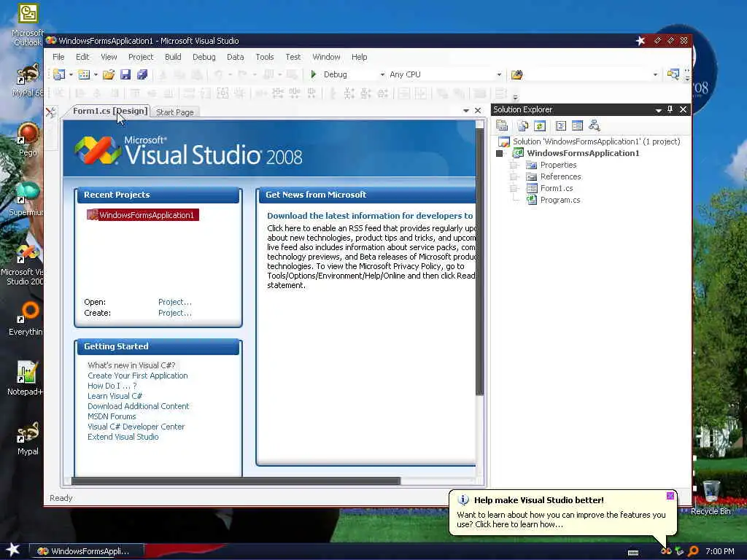Open the File menu
This screenshot has height=560, width=747.
pos(58,57)
